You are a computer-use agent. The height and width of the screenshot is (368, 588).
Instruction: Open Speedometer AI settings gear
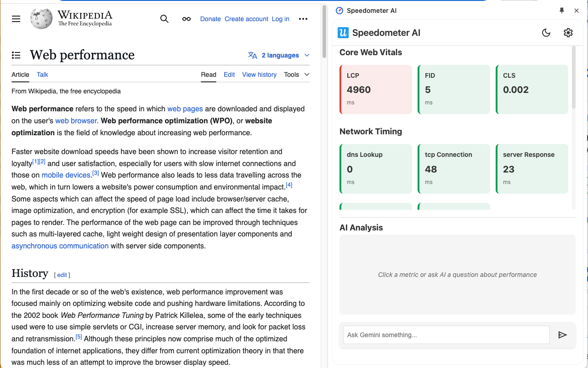point(568,33)
